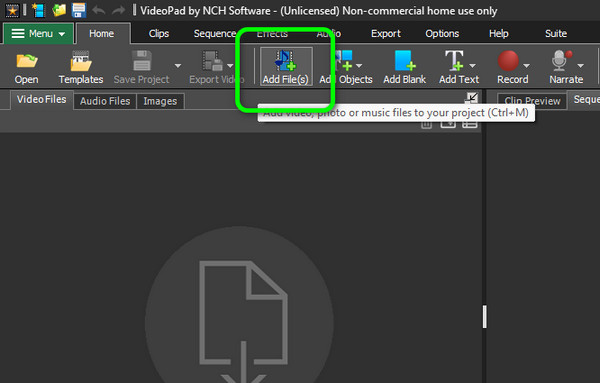Screen dimensions: 600x383
Task: Select the Images bin tab
Action: (x=160, y=101)
